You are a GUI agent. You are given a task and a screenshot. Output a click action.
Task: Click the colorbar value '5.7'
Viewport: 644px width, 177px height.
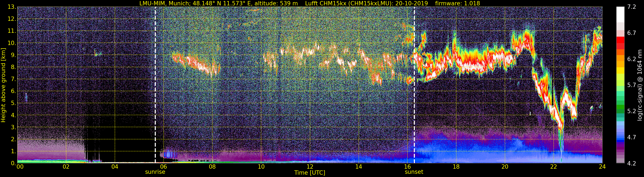(632, 85)
